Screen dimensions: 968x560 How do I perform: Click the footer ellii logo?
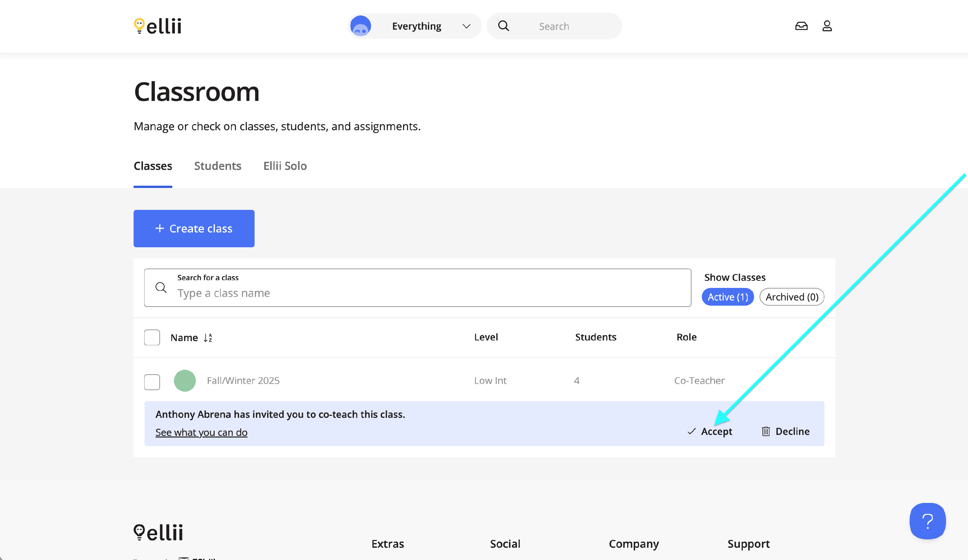click(x=158, y=532)
